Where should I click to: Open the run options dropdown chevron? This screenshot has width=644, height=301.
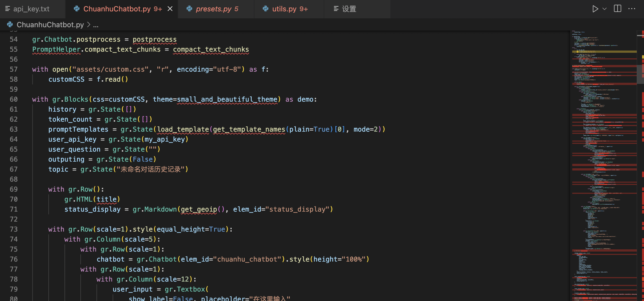[604, 9]
